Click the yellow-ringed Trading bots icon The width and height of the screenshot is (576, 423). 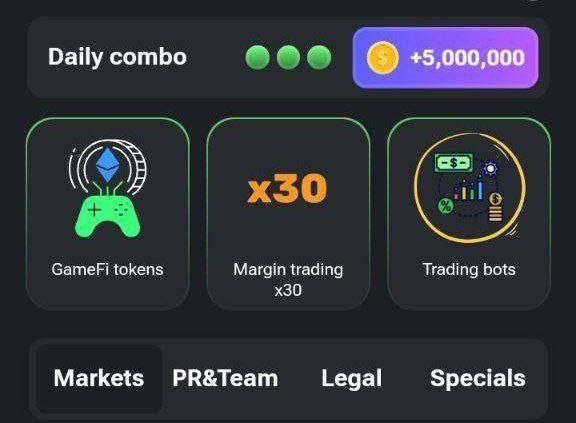tap(469, 188)
